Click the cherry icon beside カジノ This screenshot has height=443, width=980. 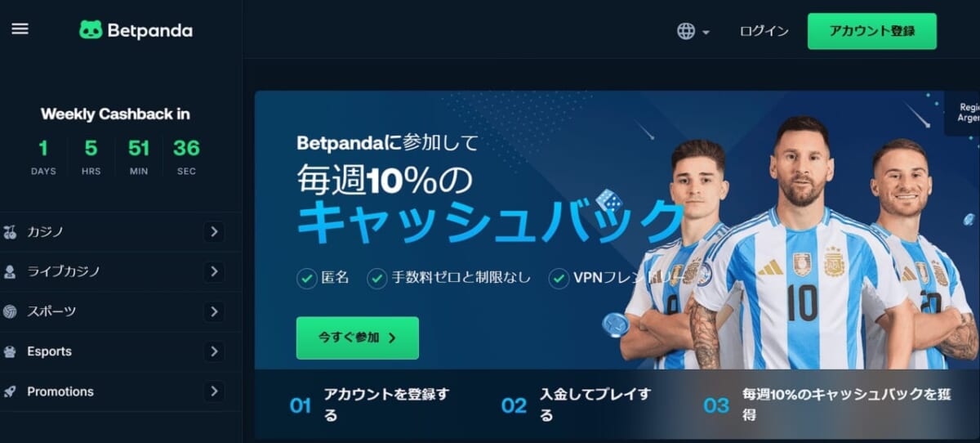[10, 232]
